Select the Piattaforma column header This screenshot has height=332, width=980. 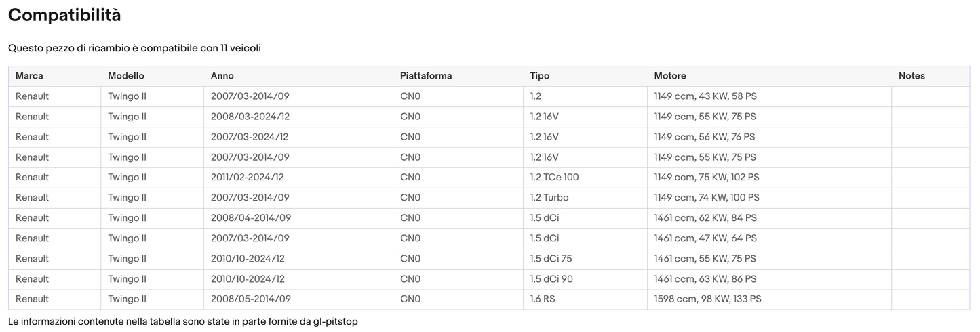(x=426, y=76)
